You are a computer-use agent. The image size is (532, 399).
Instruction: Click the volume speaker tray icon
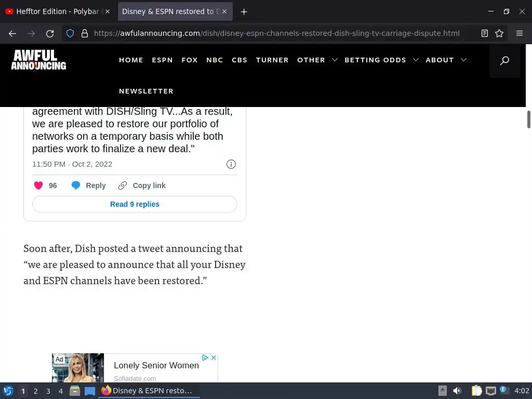point(457,391)
